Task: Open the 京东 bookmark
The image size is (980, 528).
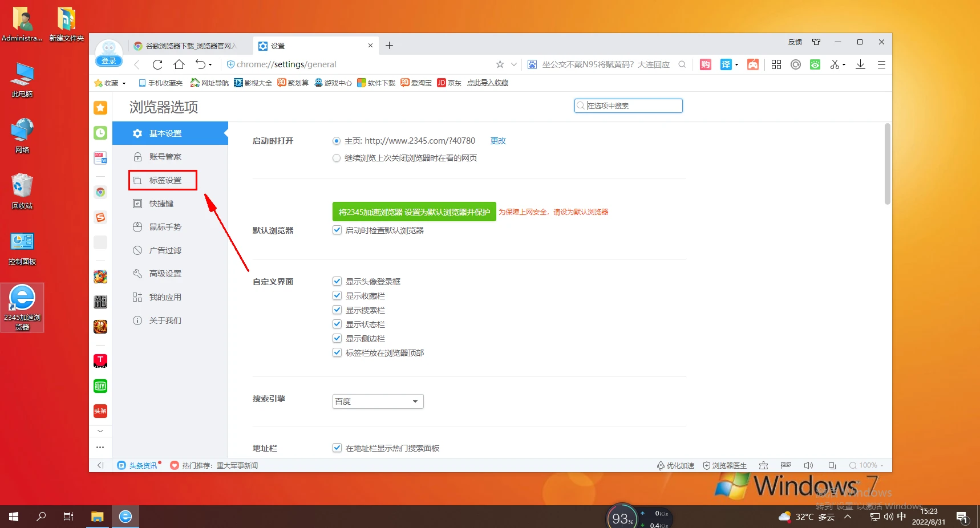Action: point(449,83)
